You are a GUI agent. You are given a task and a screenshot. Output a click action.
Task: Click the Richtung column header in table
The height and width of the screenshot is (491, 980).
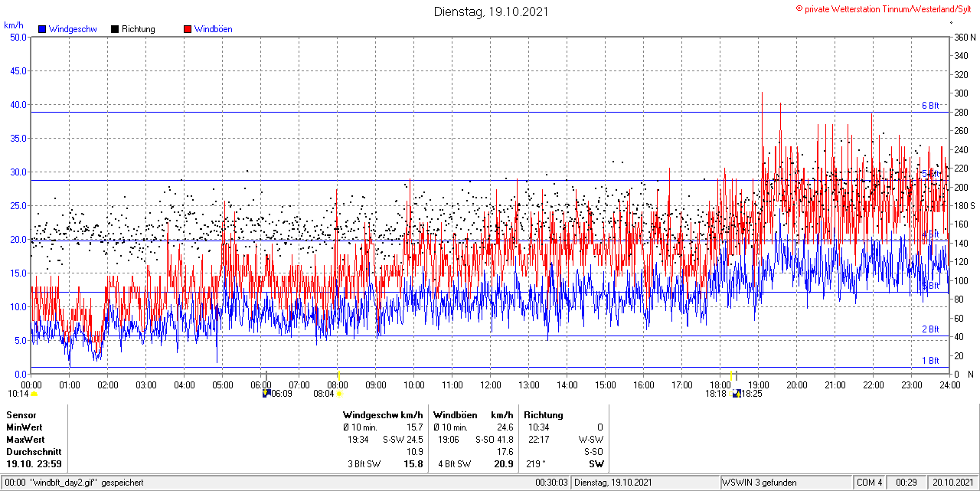(x=544, y=415)
